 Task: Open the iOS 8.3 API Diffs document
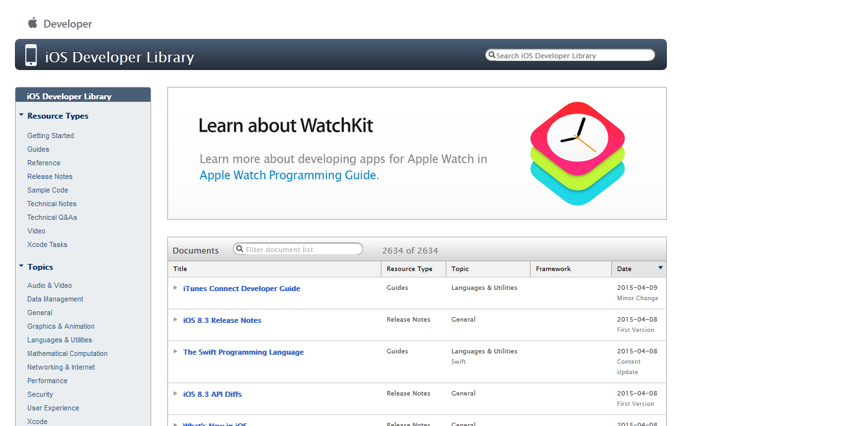212,394
